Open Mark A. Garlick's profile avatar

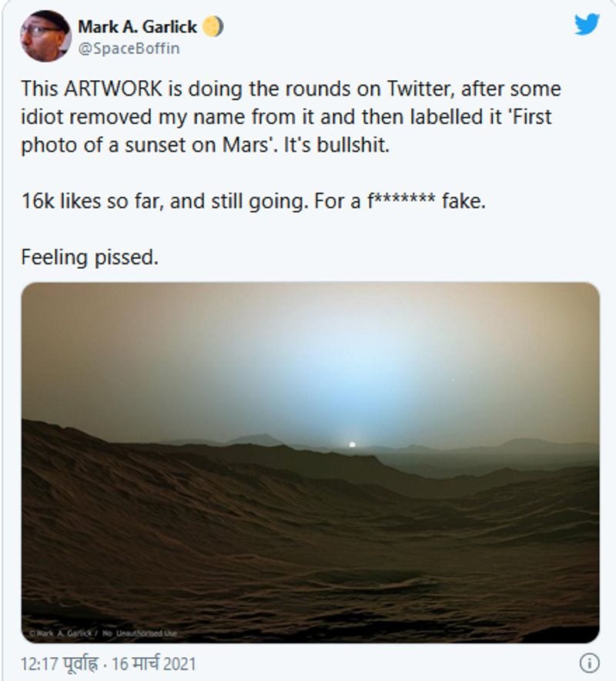coord(45,36)
